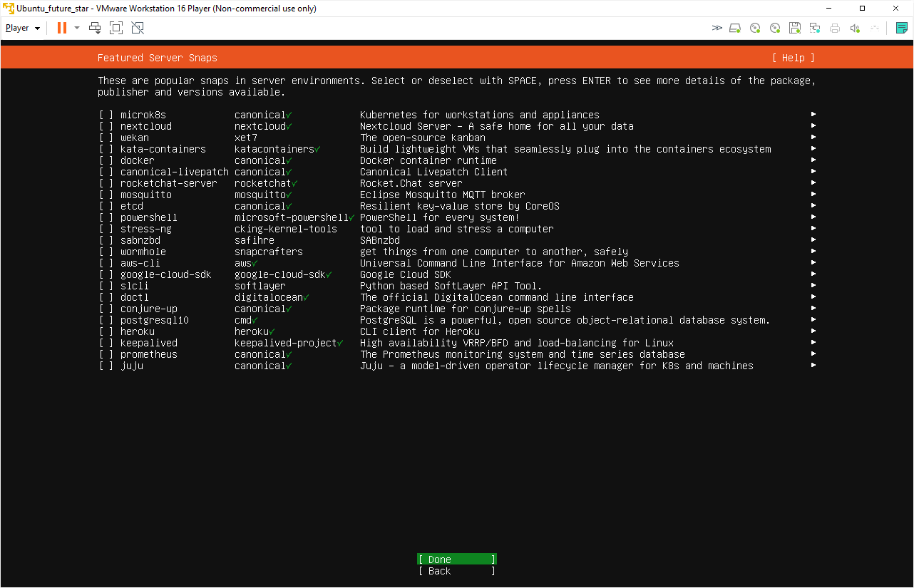Activate the Done button

(457, 559)
